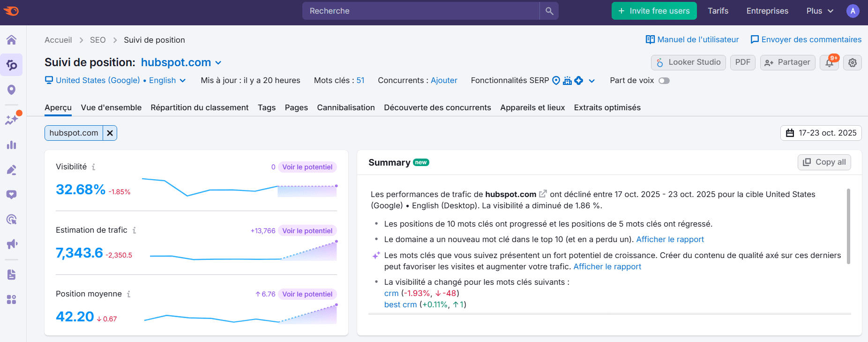Screen dimensions: 868x342
Task: Switch to Vue d'ensemble tab
Action: click(111, 108)
